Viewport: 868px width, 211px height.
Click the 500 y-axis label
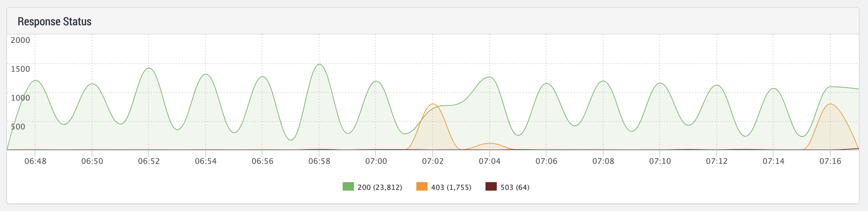click(x=18, y=127)
